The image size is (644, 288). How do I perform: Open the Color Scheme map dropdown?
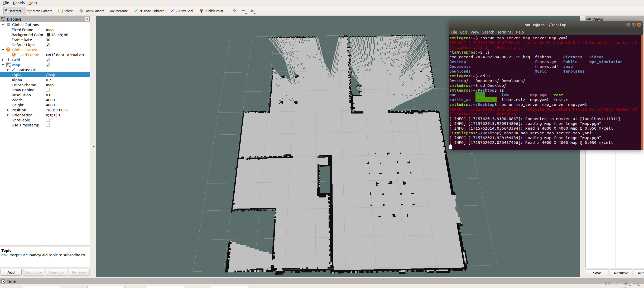pyautogui.click(x=68, y=85)
